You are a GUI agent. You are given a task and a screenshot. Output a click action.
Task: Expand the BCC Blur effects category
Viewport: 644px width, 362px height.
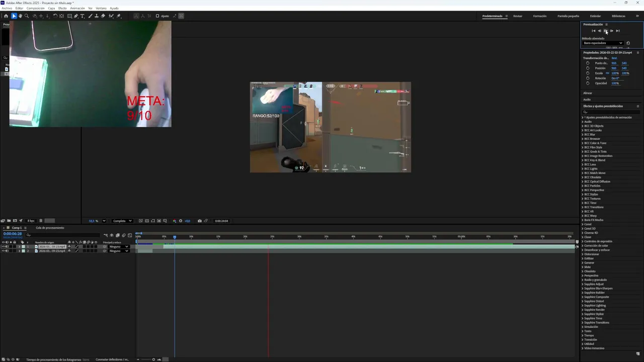click(x=583, y=135)
